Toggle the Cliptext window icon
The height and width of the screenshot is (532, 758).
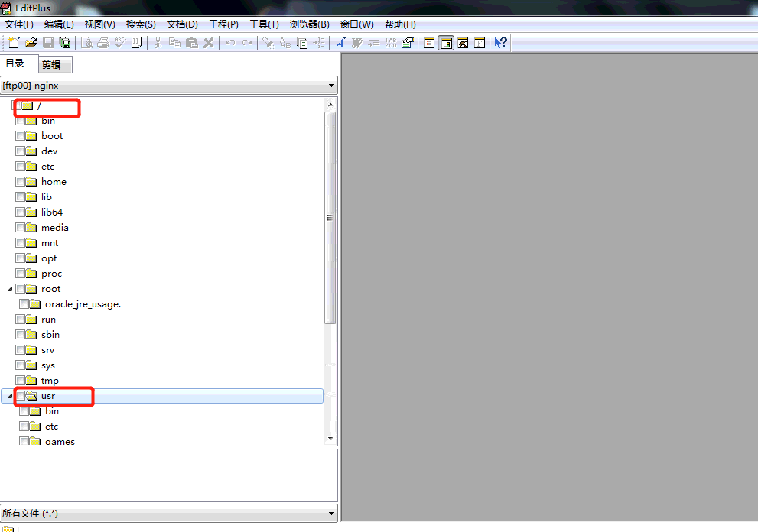point(429,43)
